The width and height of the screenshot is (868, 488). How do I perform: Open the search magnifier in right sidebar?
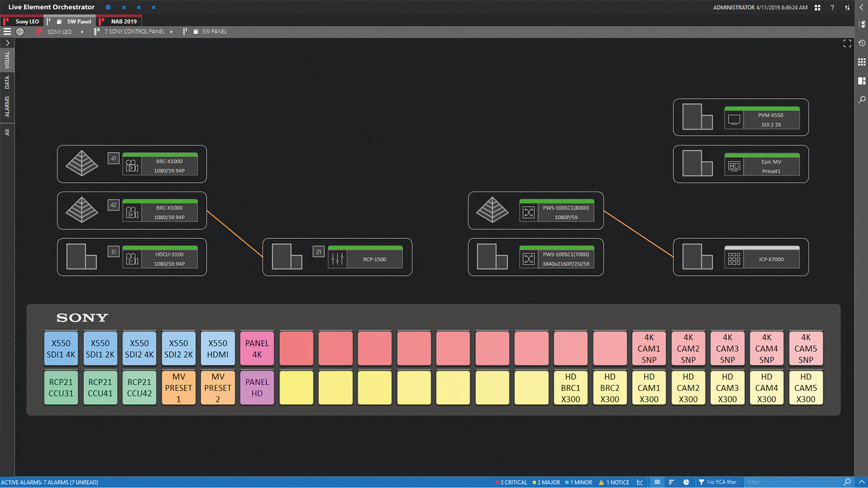coord(861,99)
